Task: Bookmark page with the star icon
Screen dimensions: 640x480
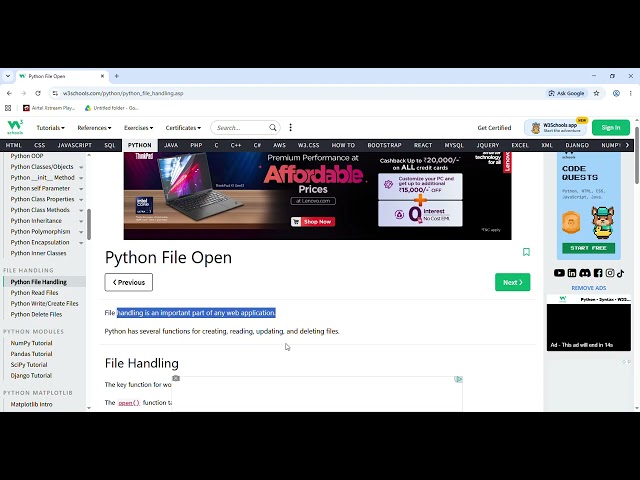Action: click(x=596, y=93)
